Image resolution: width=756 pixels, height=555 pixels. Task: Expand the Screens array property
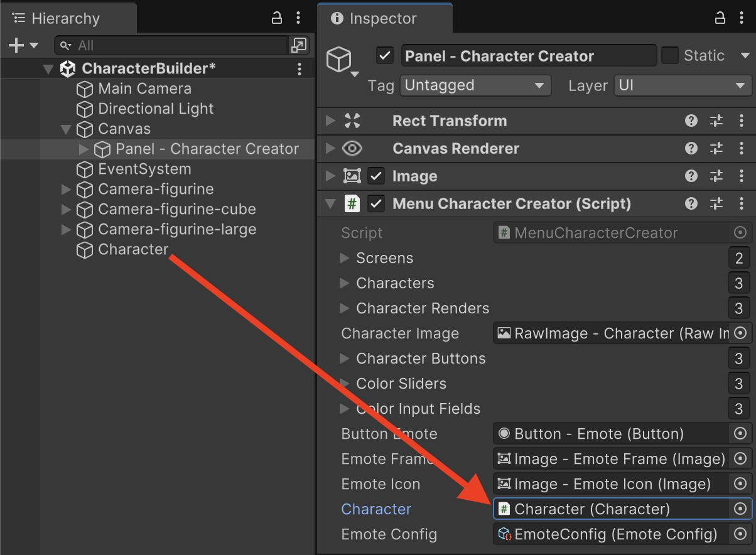point(344,258)
